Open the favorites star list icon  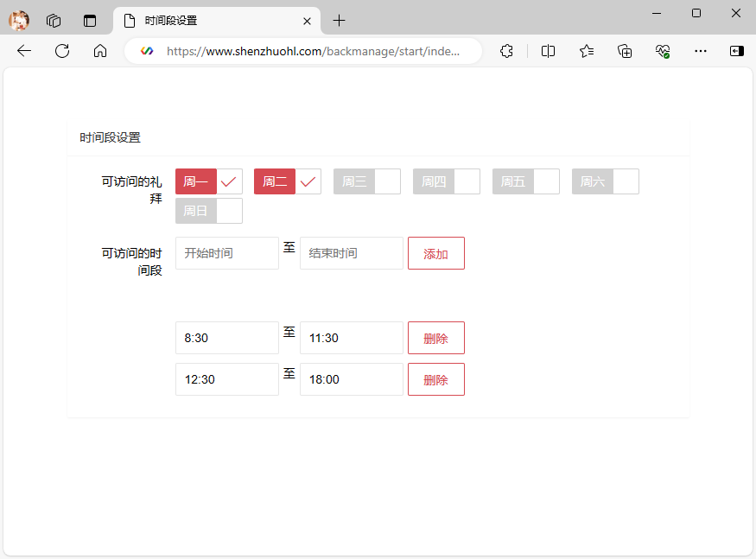point(587,51)
